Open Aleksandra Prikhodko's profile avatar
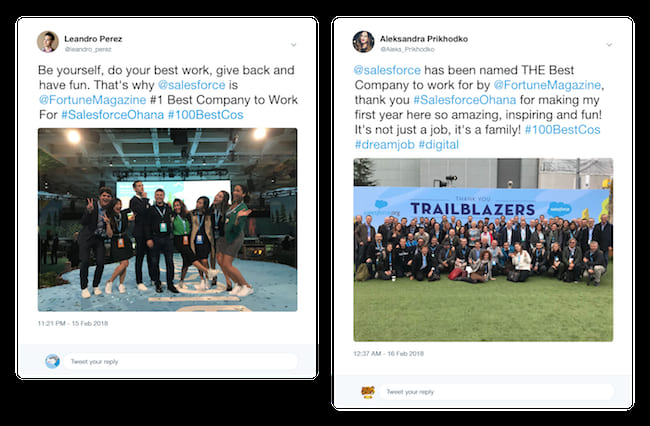 click(x=364, y=41)
